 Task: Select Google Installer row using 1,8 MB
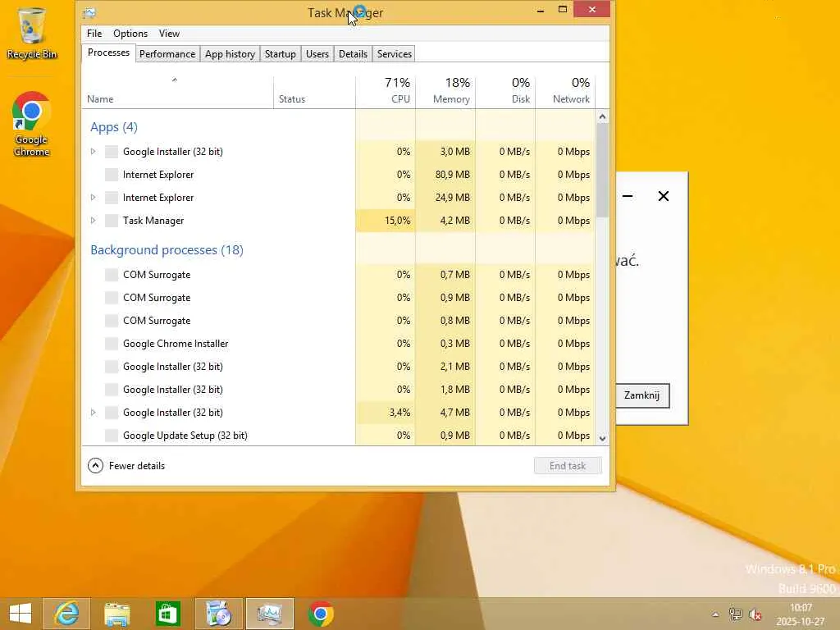338,390
